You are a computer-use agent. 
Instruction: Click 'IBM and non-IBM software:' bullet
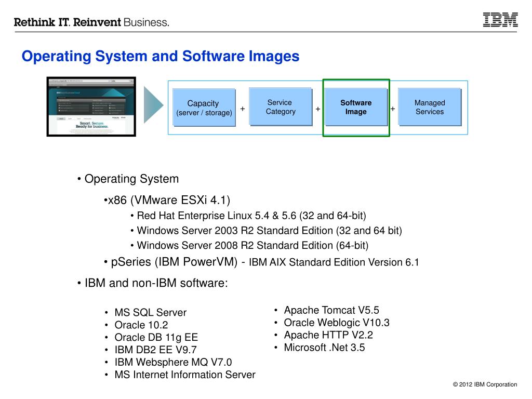156,283
